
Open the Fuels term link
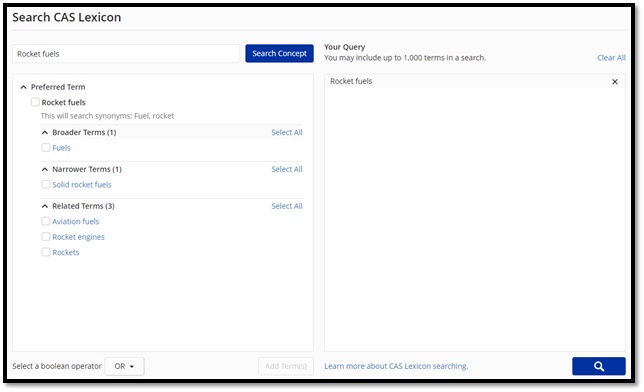coord(61,148)
